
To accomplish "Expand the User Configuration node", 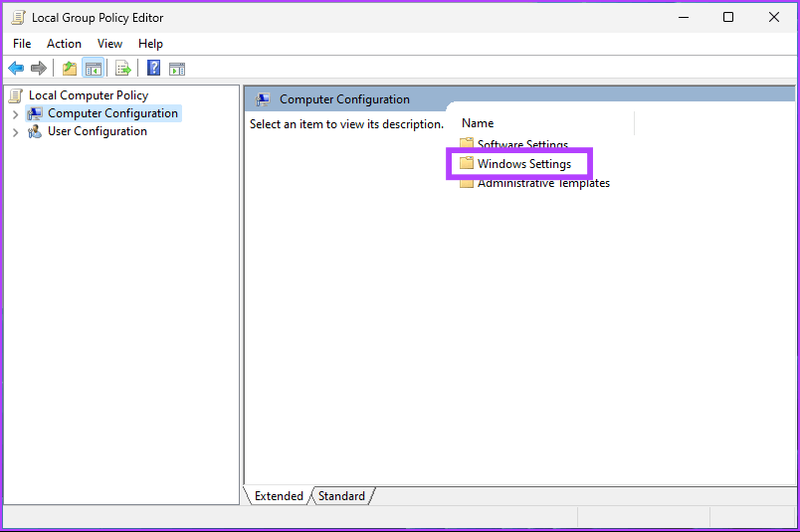I will pyautogui.click(x=15, y=132).
